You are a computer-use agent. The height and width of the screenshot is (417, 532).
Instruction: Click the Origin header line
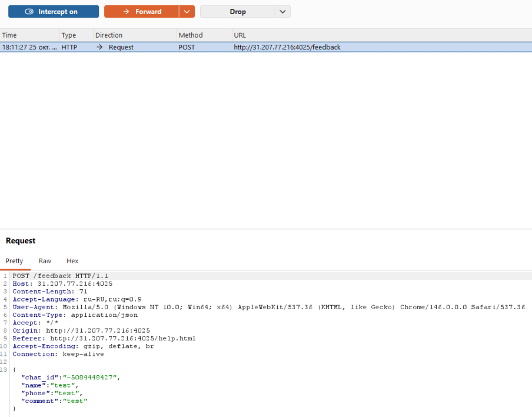(81, 330)
